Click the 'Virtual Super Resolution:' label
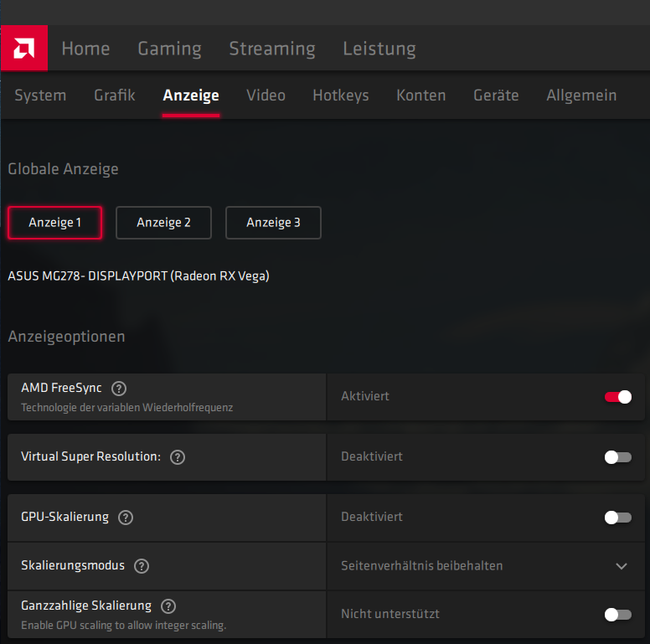Screen dimensions: 650x644 (x=90, y=456)
